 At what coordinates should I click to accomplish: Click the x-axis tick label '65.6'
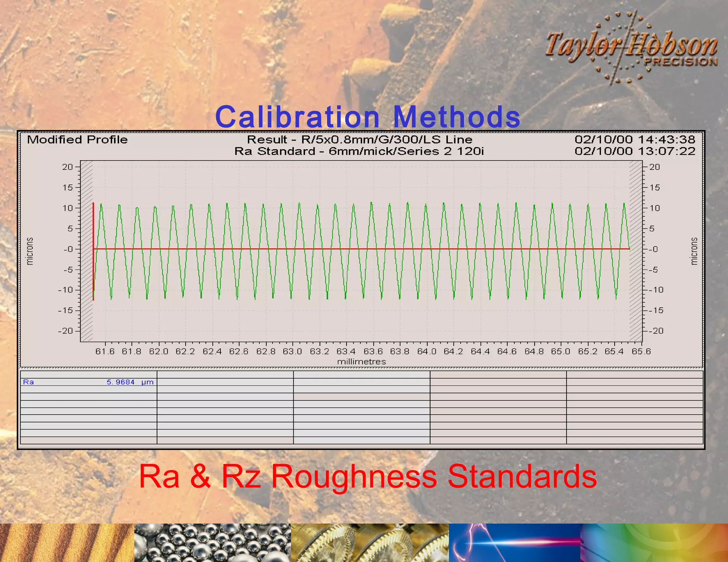tap(641, 351)
